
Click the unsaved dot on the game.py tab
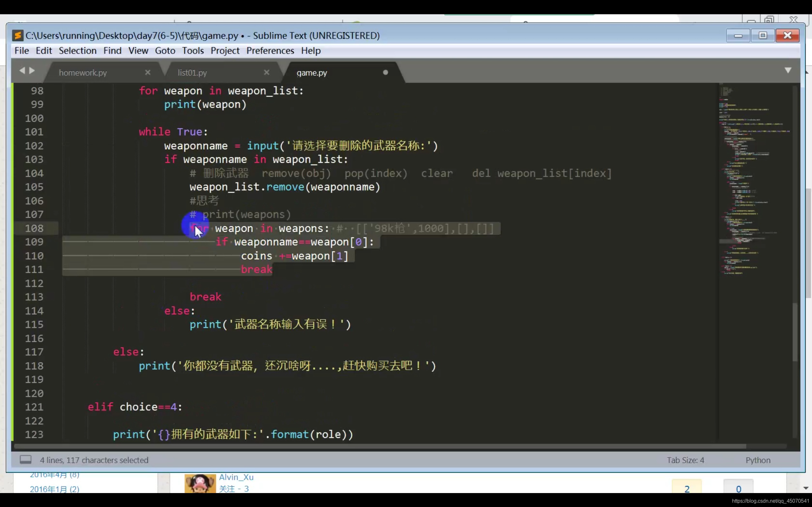pos(385,73)
